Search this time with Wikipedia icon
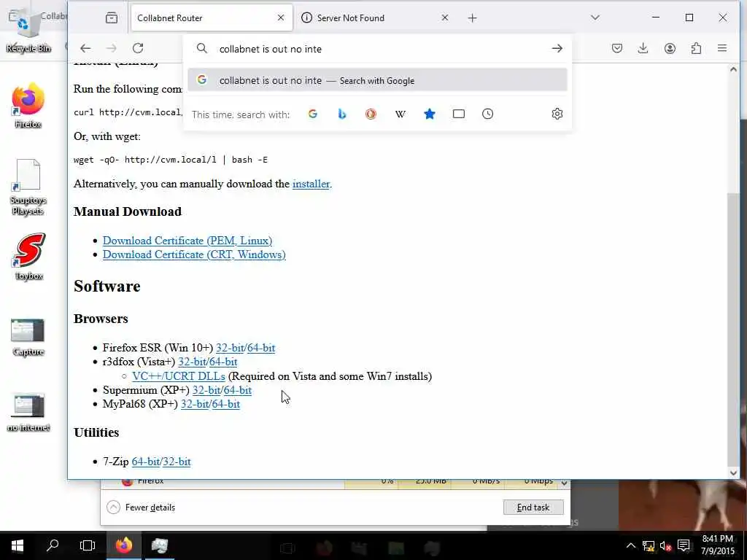Screen dimensions: 747x560 tap(400, 114)
